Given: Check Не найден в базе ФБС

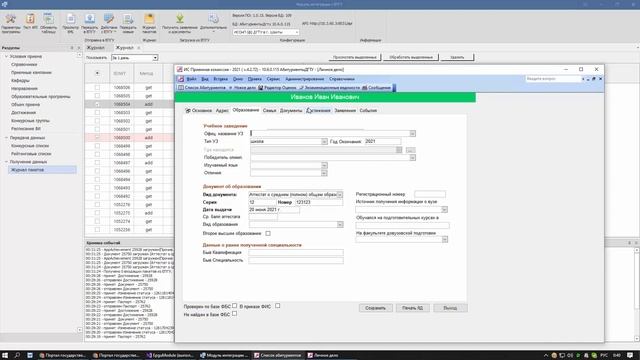Looking at the screenshot, I should [234, 313].
